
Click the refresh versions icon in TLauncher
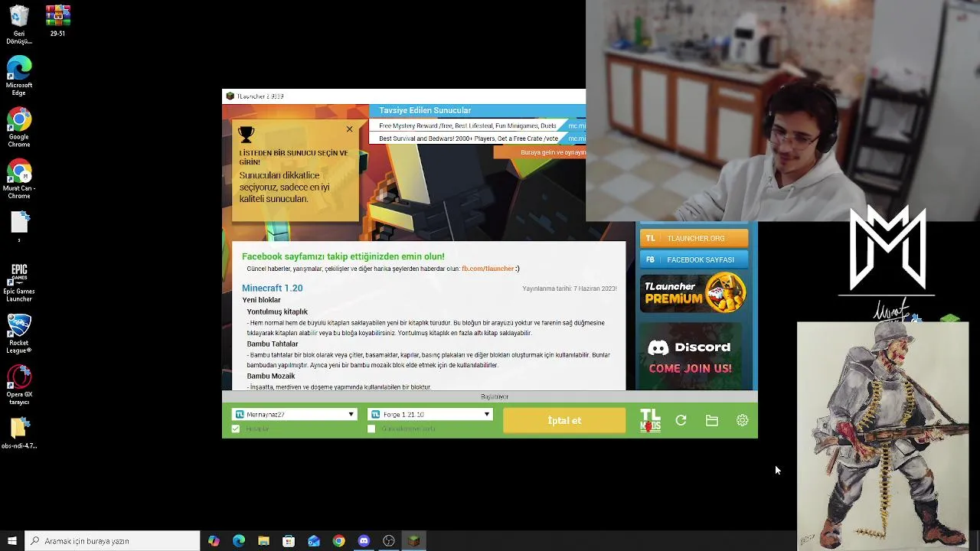(681, 420)
